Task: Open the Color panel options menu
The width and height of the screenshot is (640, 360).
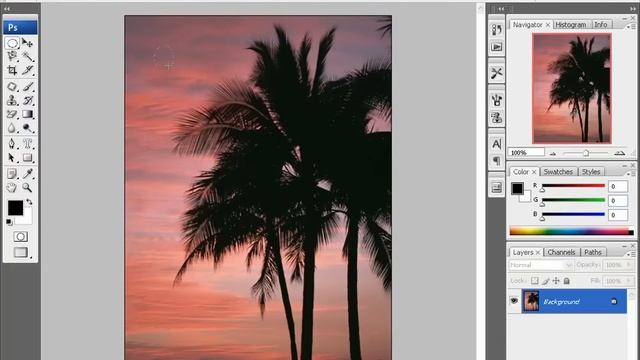Action: 630,173
